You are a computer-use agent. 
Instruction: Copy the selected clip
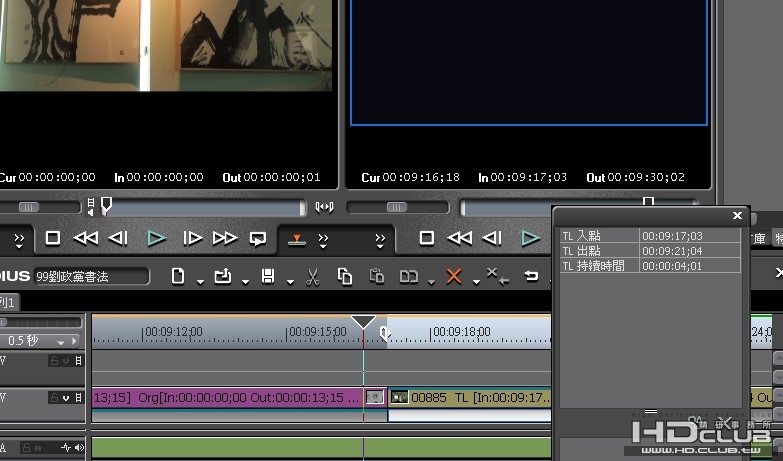345,276
